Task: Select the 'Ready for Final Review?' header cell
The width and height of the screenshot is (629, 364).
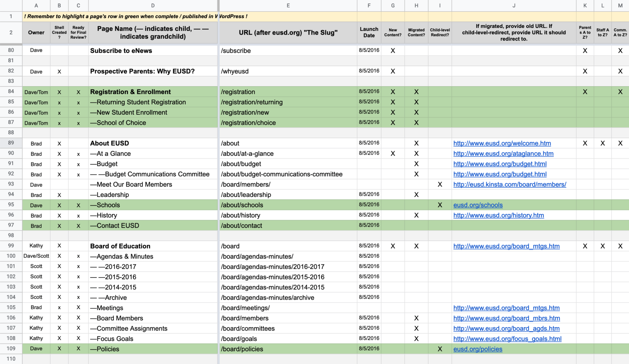Action: tap(78, 32)
